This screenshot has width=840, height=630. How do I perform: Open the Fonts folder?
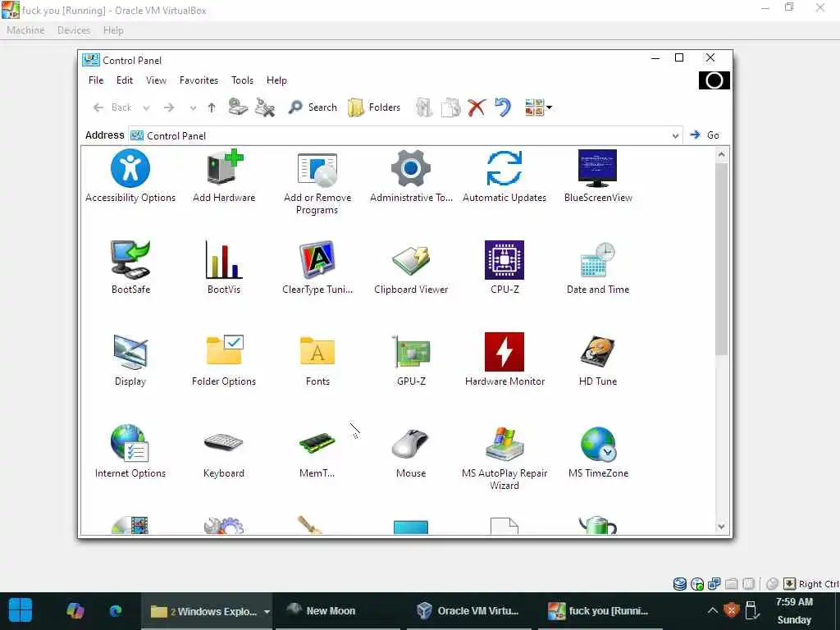[317, 360]
